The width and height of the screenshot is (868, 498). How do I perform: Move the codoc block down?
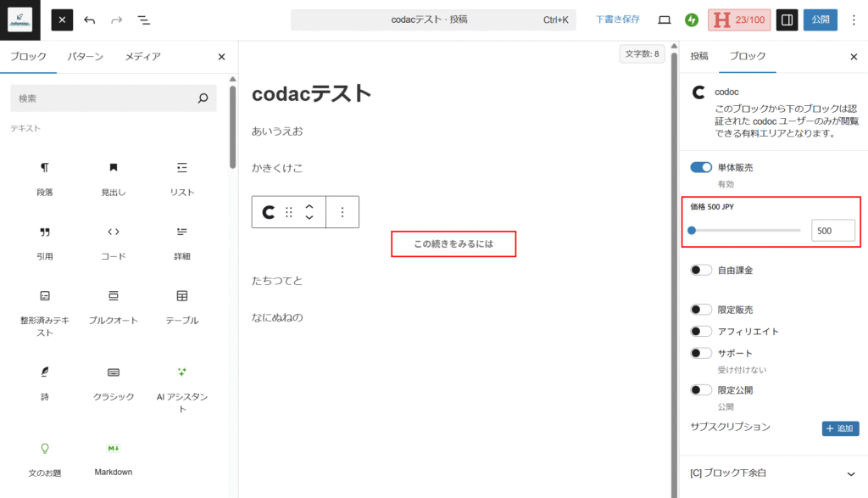[309, 218]
